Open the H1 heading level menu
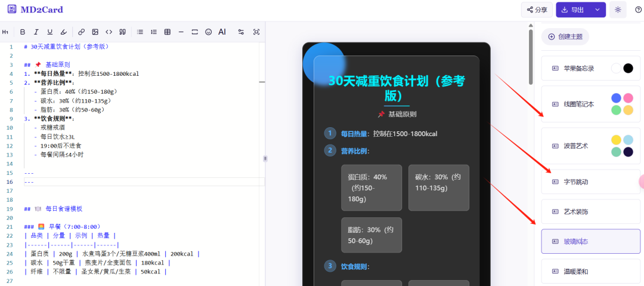 click(5, 32)
